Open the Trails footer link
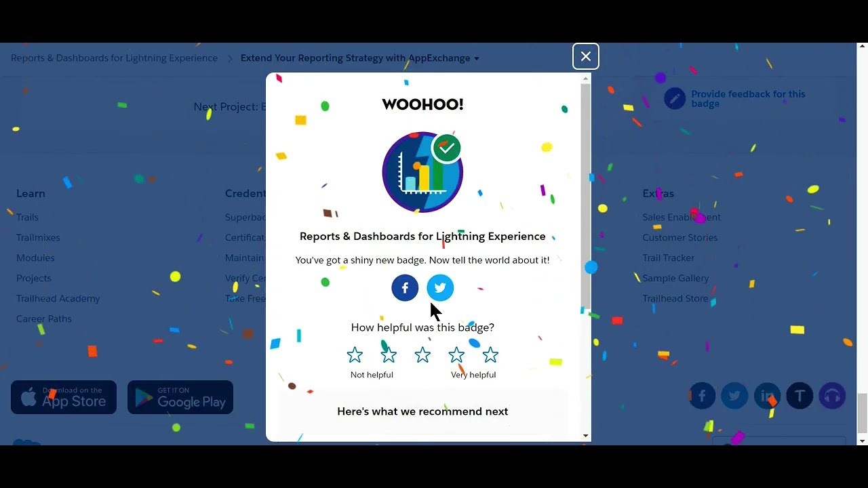 pos(27,217)
